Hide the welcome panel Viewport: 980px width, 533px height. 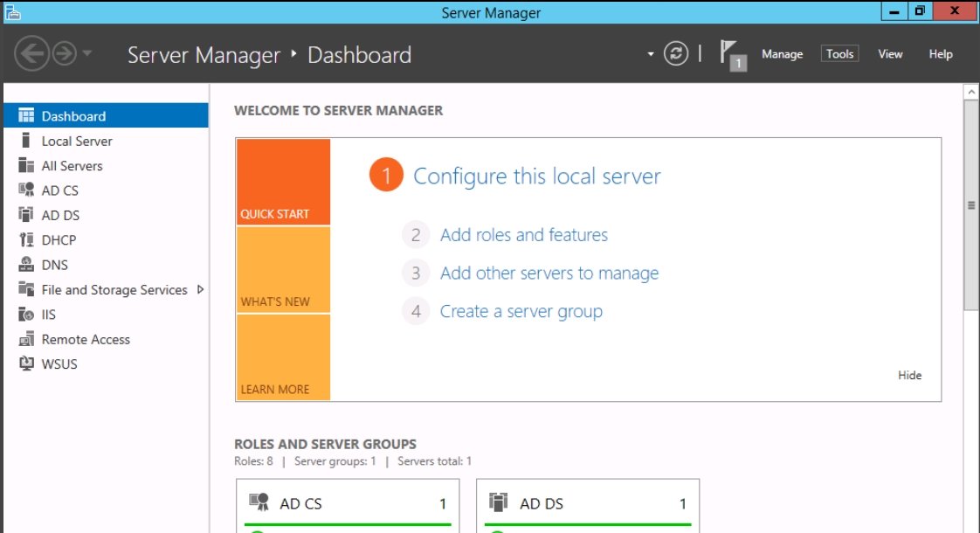909,376
